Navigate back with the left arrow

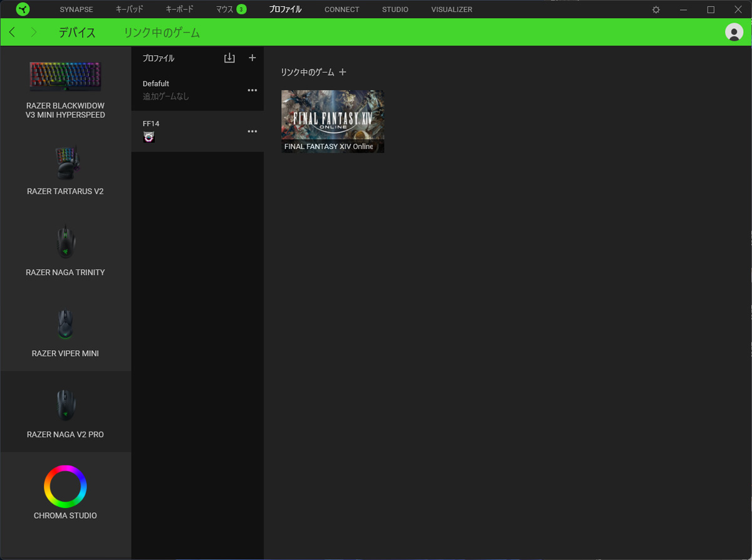[x=12, y=32]
